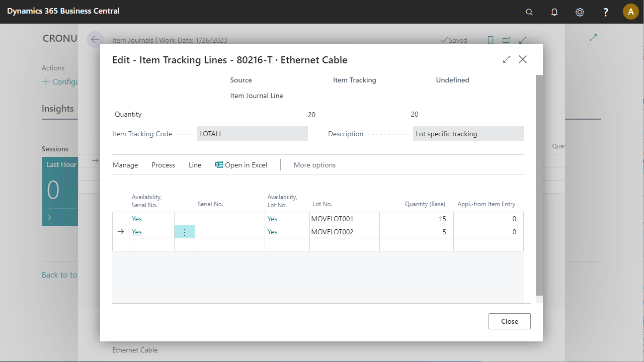
Task: Click the empty new row Lot No. cell
Action: pyautogui.click(x=345, y=244)
